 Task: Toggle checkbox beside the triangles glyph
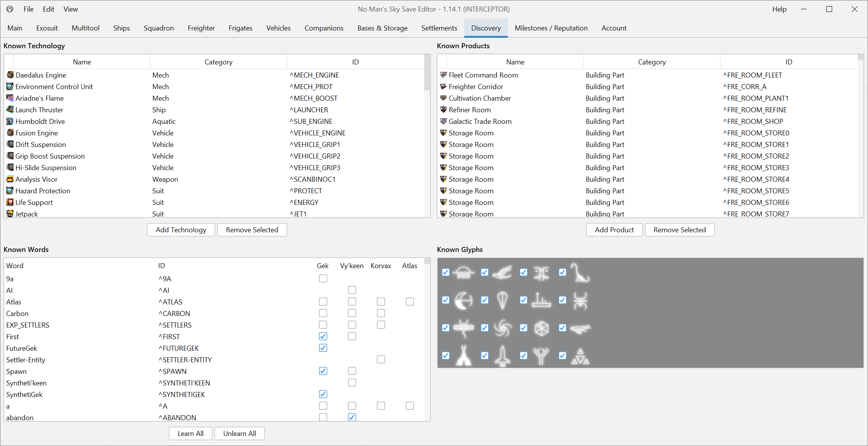point(563,356)
